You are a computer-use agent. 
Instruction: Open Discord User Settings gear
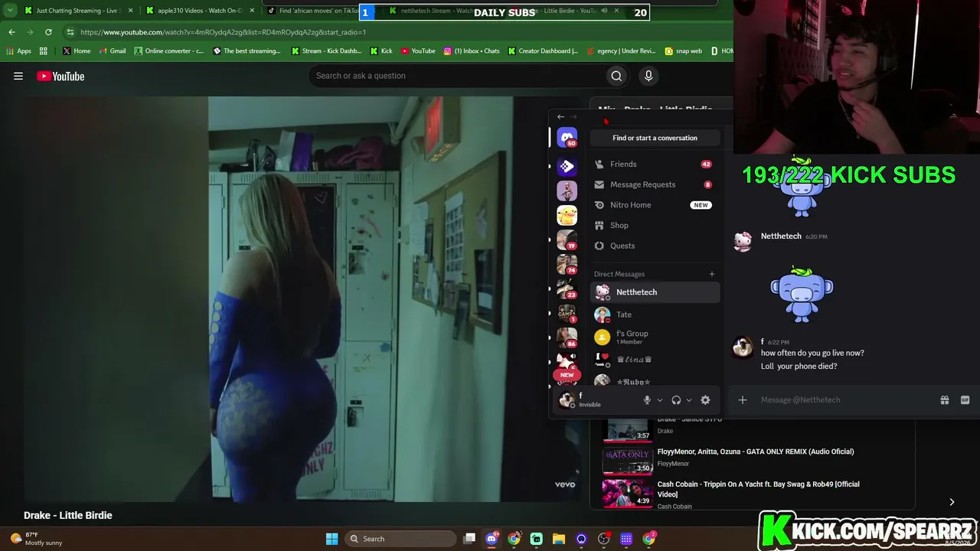[x=705, y=400]
